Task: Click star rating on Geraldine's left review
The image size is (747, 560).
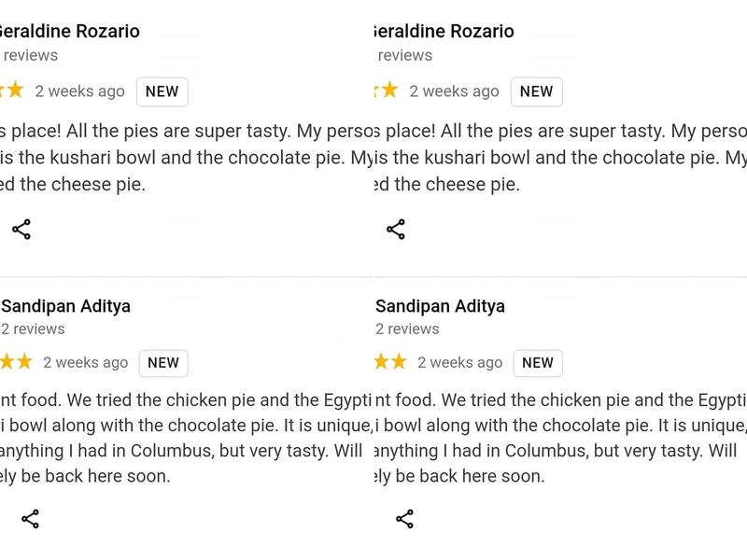Action: (12, 91)
